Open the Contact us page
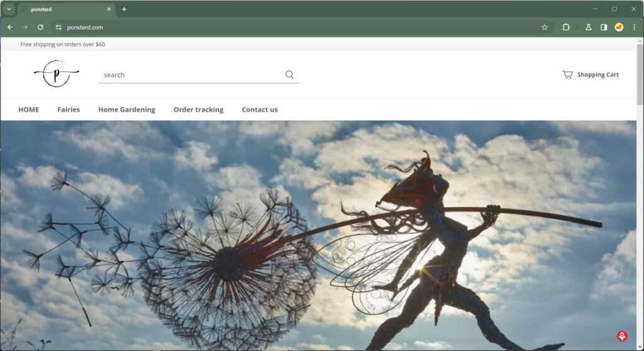 click(260, 109)
